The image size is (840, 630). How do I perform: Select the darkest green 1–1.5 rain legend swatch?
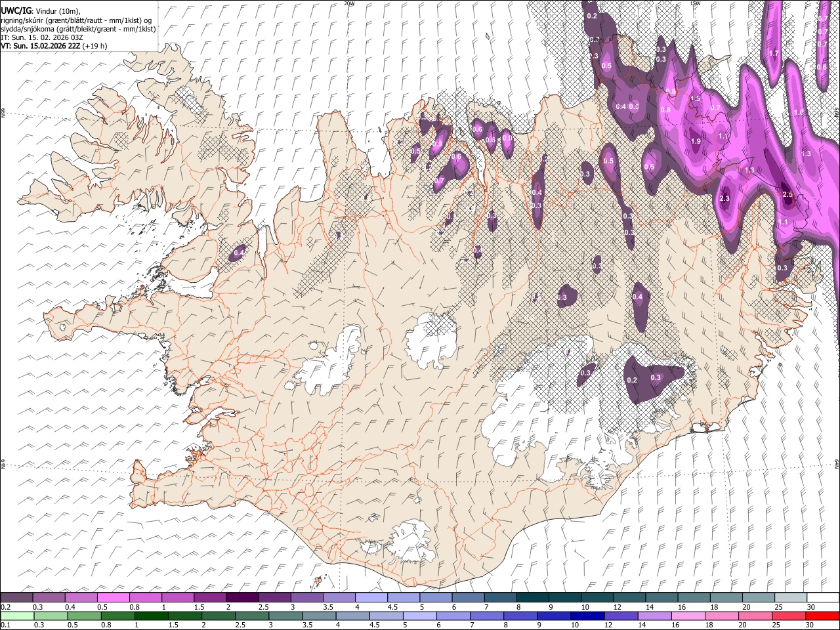click(x=152, y=616)
